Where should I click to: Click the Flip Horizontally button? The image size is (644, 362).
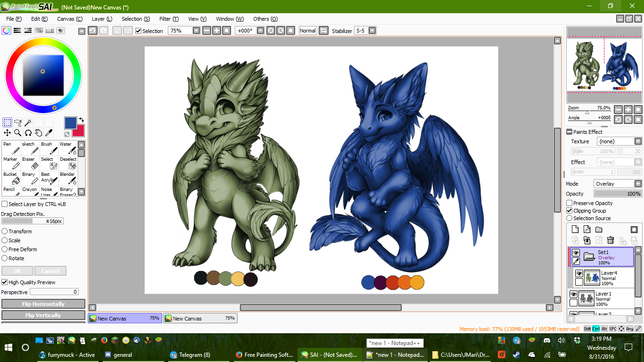point(43,304)
